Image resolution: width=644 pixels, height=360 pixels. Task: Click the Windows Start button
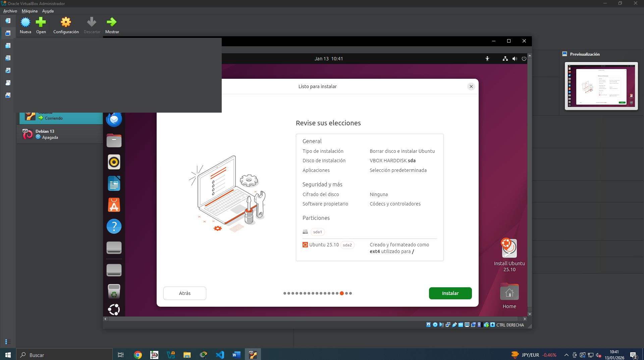click(x=8, y=355)
